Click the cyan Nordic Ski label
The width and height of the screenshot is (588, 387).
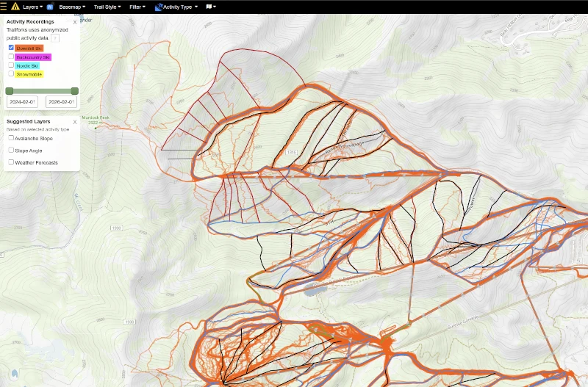pos(27,65)
